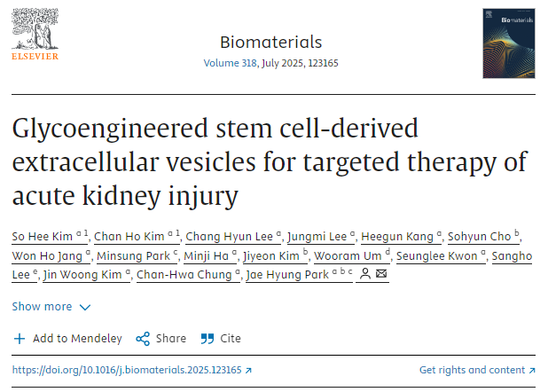Click the Cite quotation mark icon
Image resolution: width=548 pixels, height=392 pixels.
click(x=207, y=338)
